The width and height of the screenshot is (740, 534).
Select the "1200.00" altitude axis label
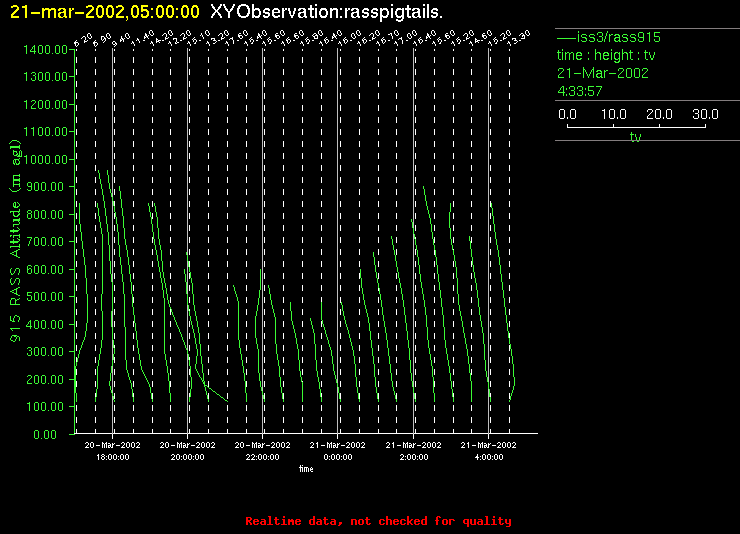[x=45, y=104]
